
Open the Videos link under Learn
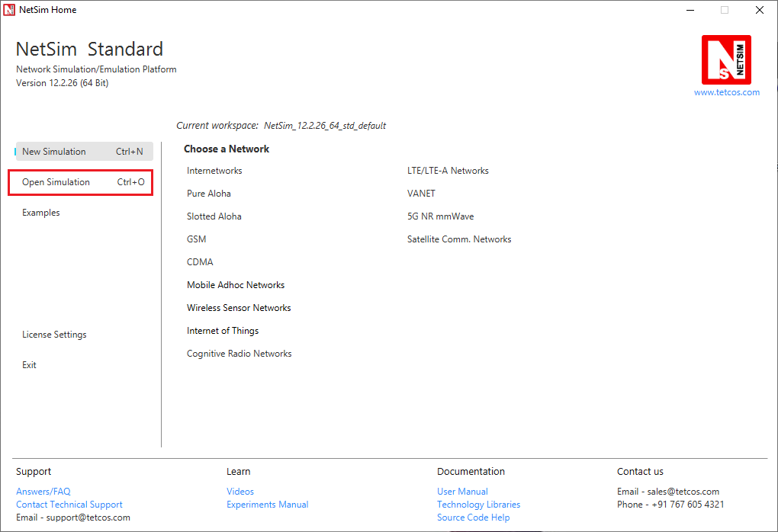240,492
